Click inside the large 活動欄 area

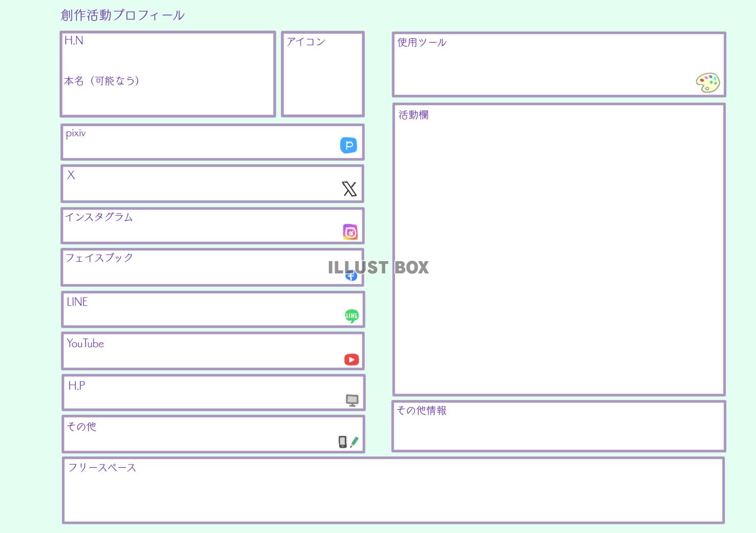pos(558,256)
